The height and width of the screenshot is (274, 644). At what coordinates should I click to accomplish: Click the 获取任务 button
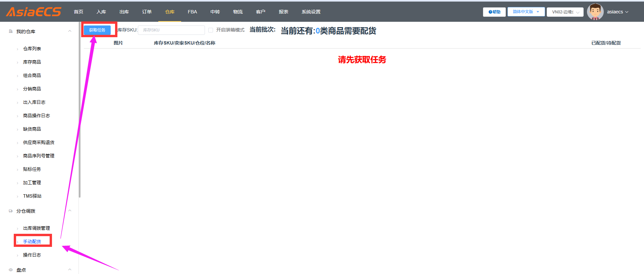coord(97,30)
